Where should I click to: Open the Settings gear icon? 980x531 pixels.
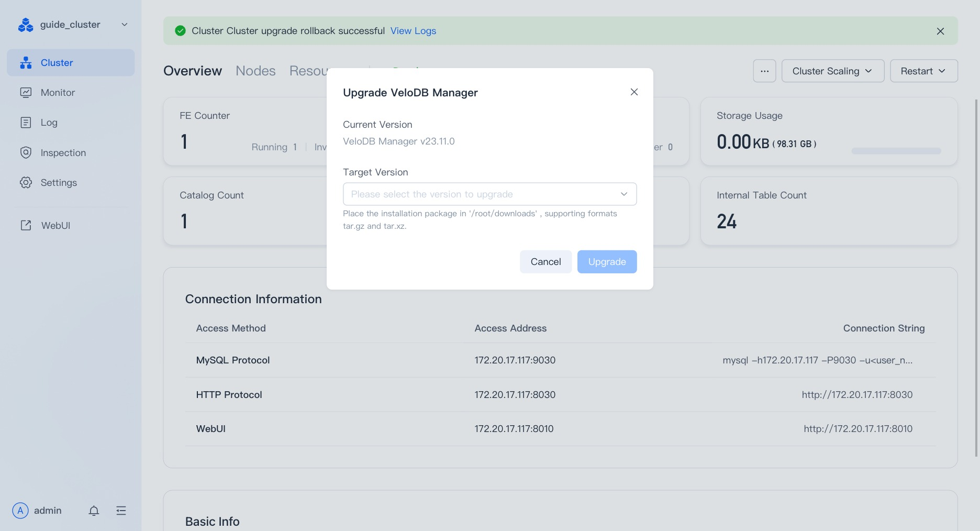[26, 183]
